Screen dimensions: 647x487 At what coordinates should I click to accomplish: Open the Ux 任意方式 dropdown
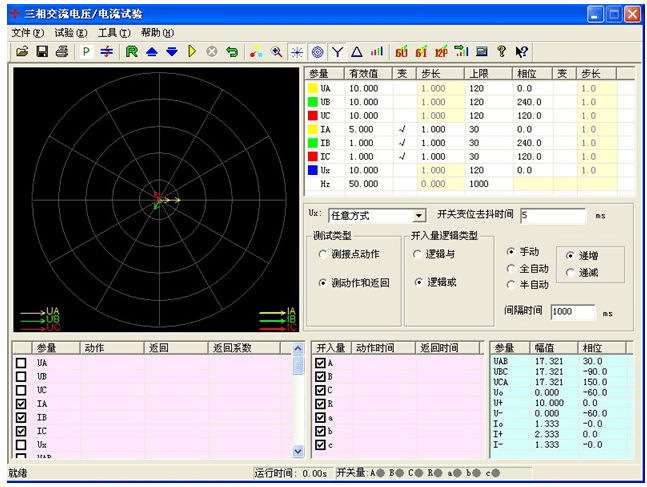click(418, 215)
